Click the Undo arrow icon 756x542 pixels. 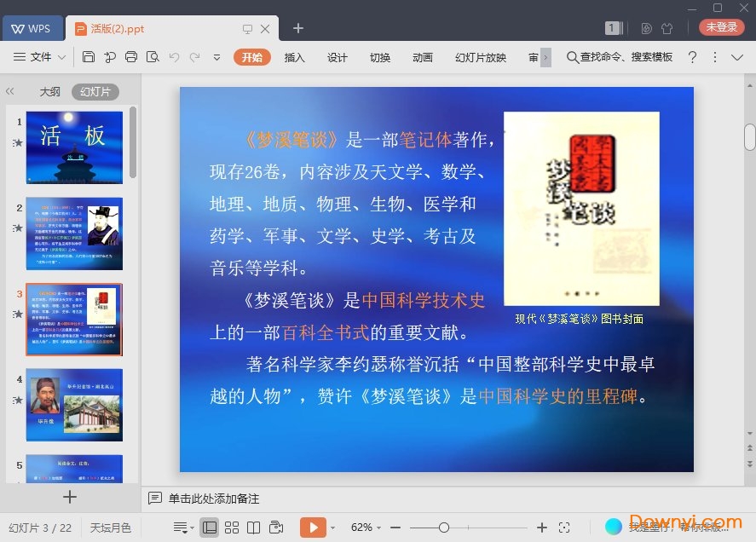[174, 57]
